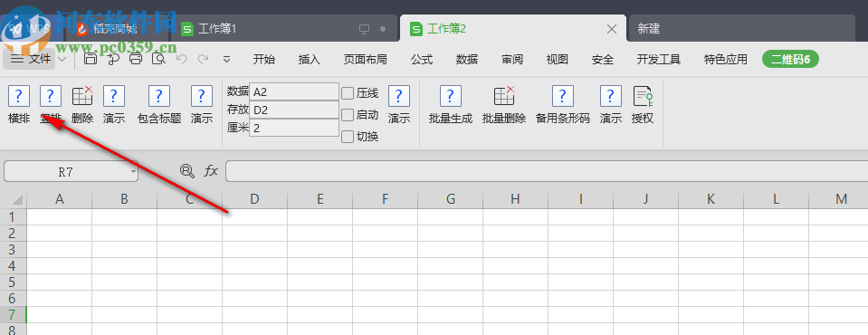
Task: Click the 备用条形码 backup barcode icon
Action: pyautogui.click(x=562, y=96)
